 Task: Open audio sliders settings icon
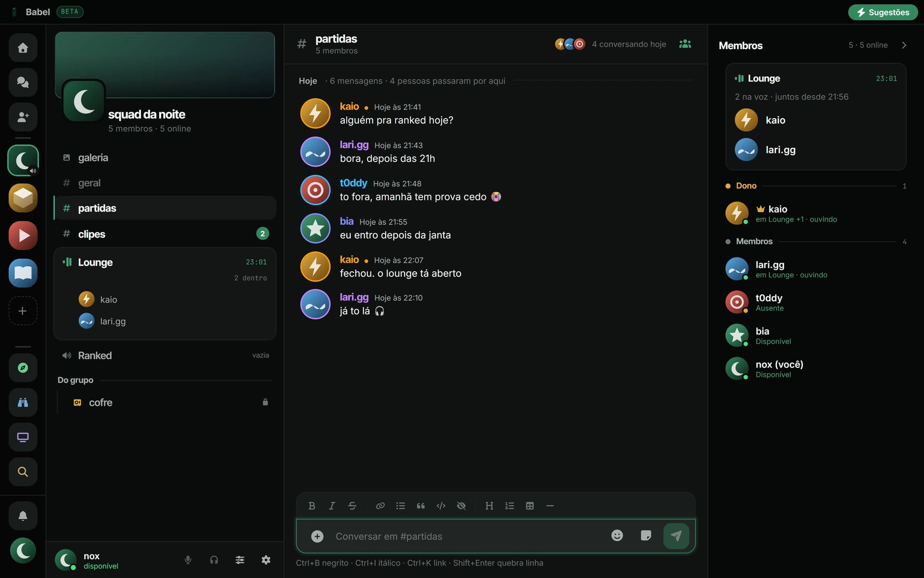click(240, 560)
